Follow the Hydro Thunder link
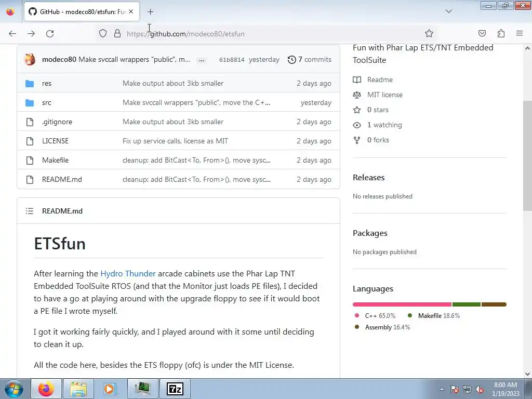This screenshot has height=399, width=532. (x=128, y=273)
